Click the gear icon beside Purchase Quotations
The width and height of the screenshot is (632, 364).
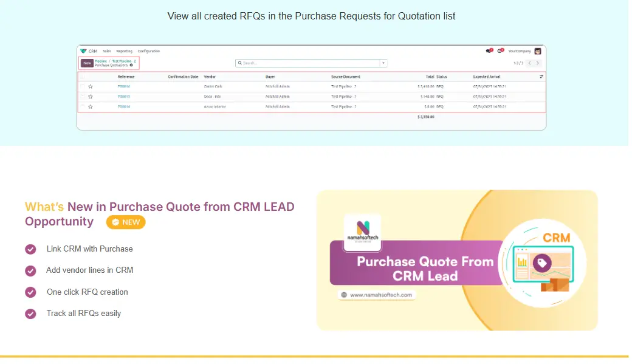[131, 65]
